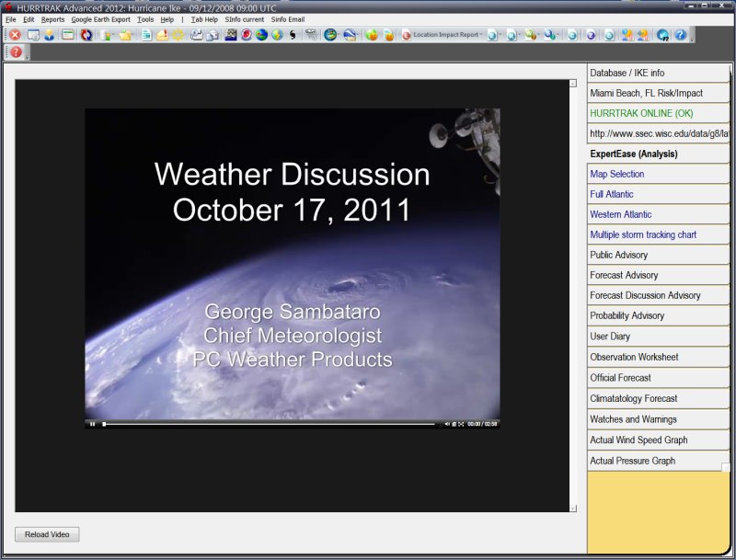The width and height of the screenshot is (736, 560).
Task: Click the red X close-storm toolbar icon
Action: pyautogui.click(x=15, y=35)
